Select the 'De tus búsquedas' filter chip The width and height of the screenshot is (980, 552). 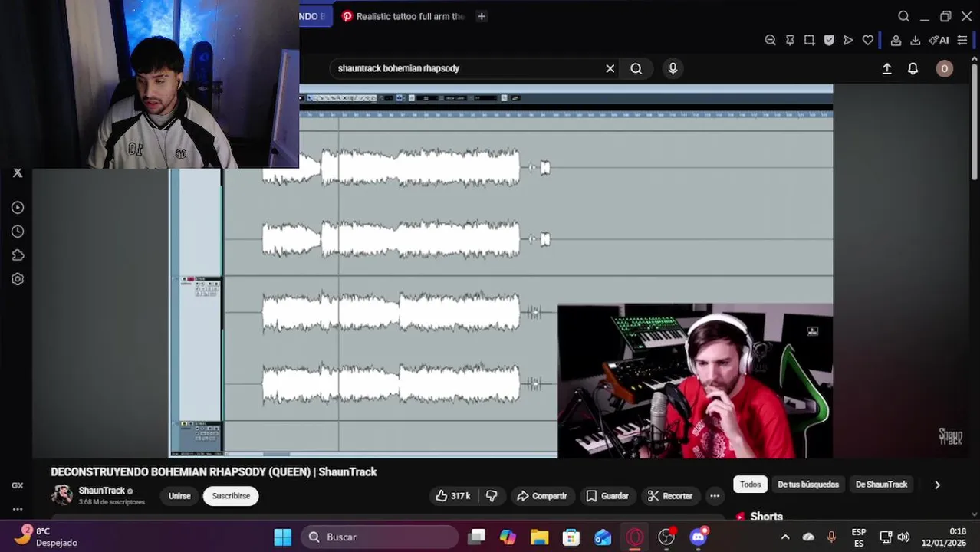808,485
